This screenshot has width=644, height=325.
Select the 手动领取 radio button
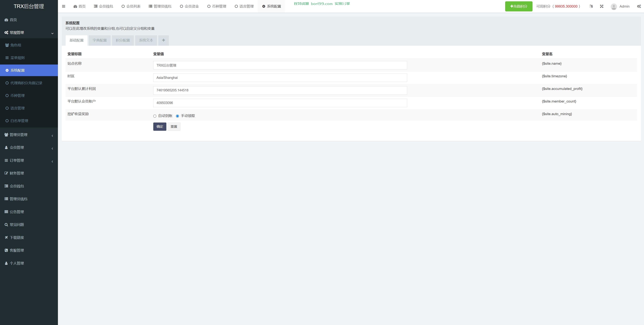177,116
